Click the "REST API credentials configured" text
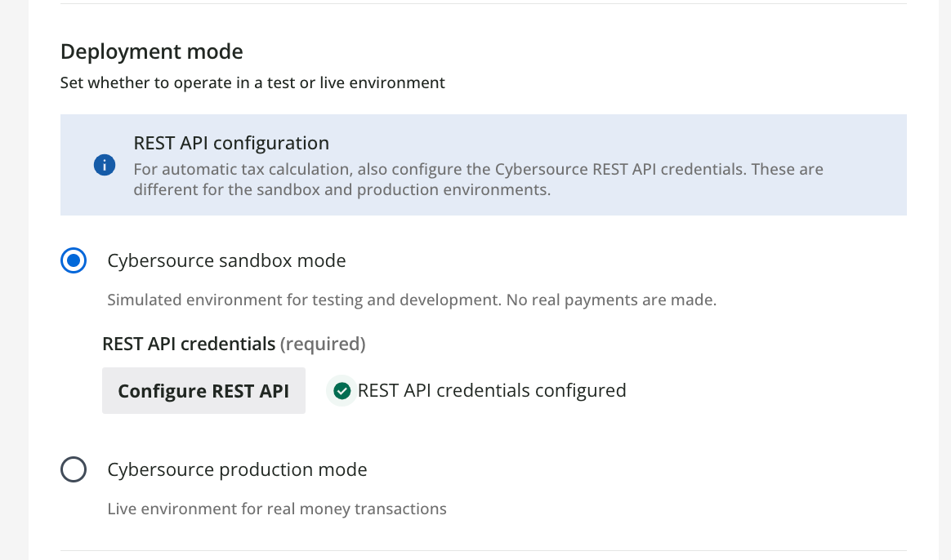The image size is (951, 560). 491,390
